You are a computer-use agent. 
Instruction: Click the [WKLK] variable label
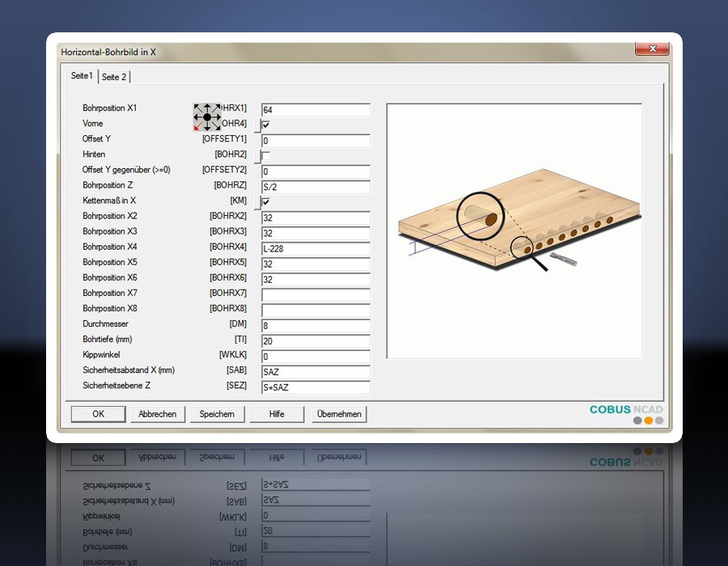coord(233,354)
